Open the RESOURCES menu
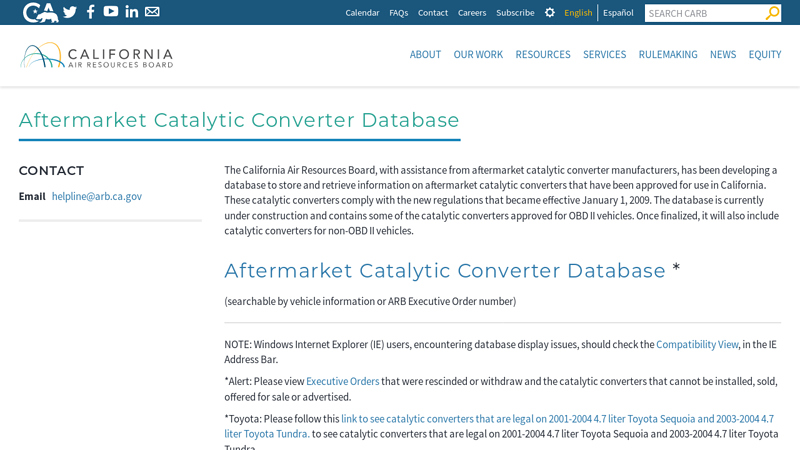The image size is (800, 450). pyautogui.click(x=543, y=55)
